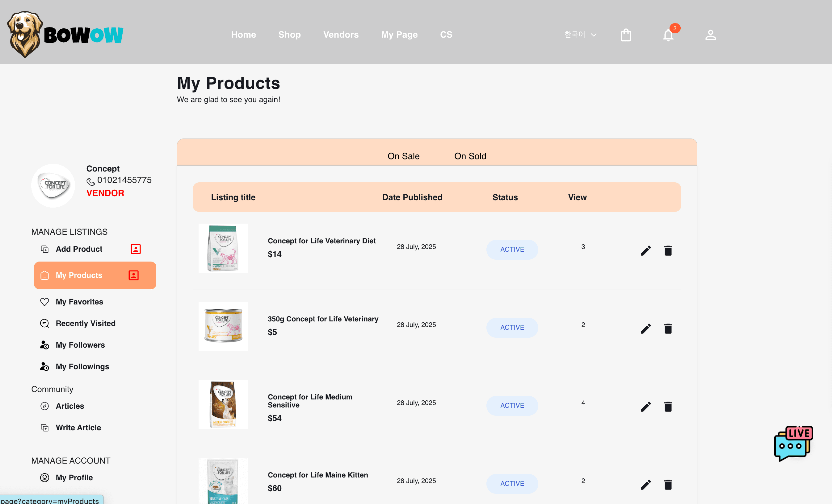Edit the Concept for Life Veterinary Diet listing
The image size is (832, 504).
tap(645, 251)
